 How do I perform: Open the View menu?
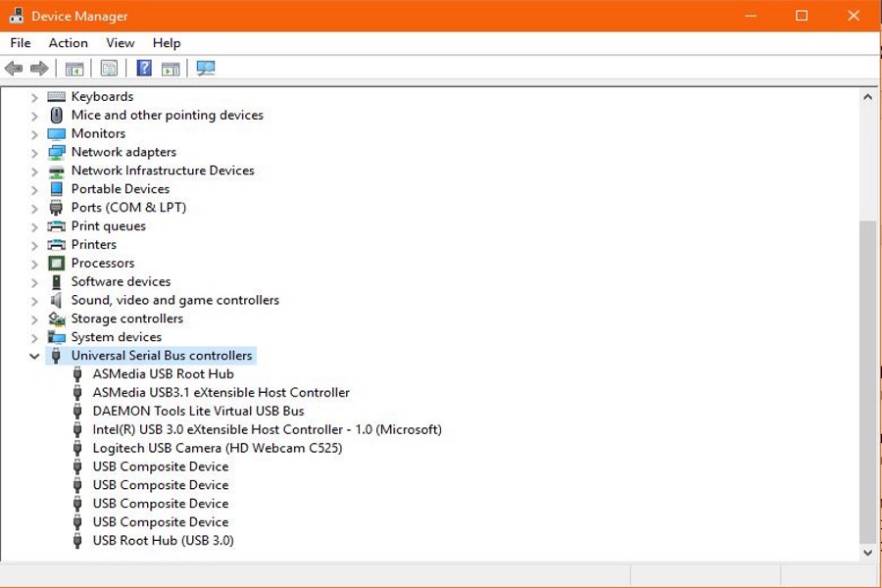click(120, 43)
